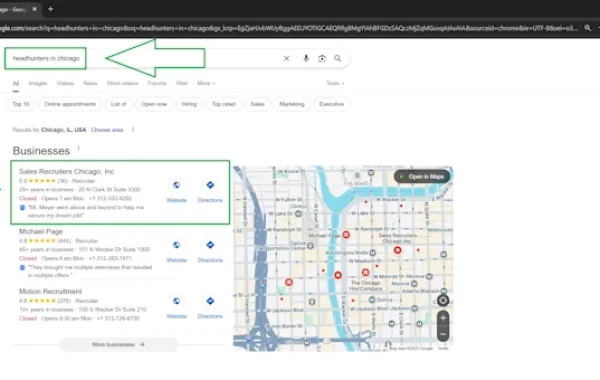Apply the Online appointments filter chip
The height and width of the screenshot is (380, 600).
point(70,104)
